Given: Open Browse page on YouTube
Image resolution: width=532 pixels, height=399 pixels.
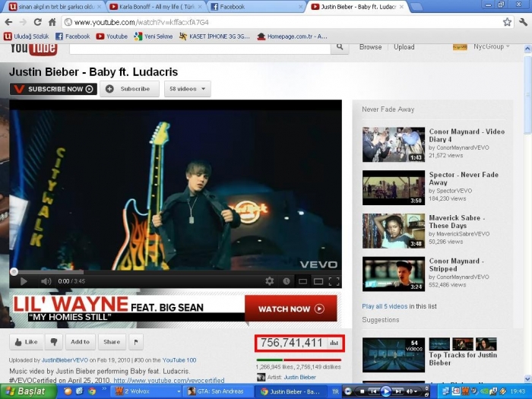Looking at the screenshot, I should click(x=371, y=47).
